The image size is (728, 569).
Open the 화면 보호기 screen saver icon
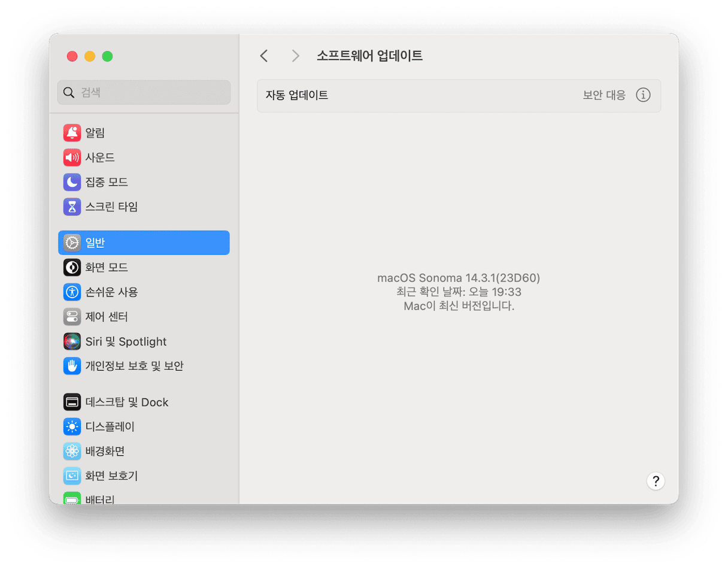pyautogui.click(x=72, y=476)
